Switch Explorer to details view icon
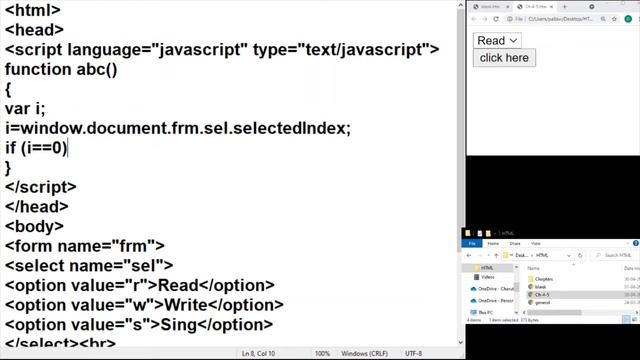 click(626, 320)
